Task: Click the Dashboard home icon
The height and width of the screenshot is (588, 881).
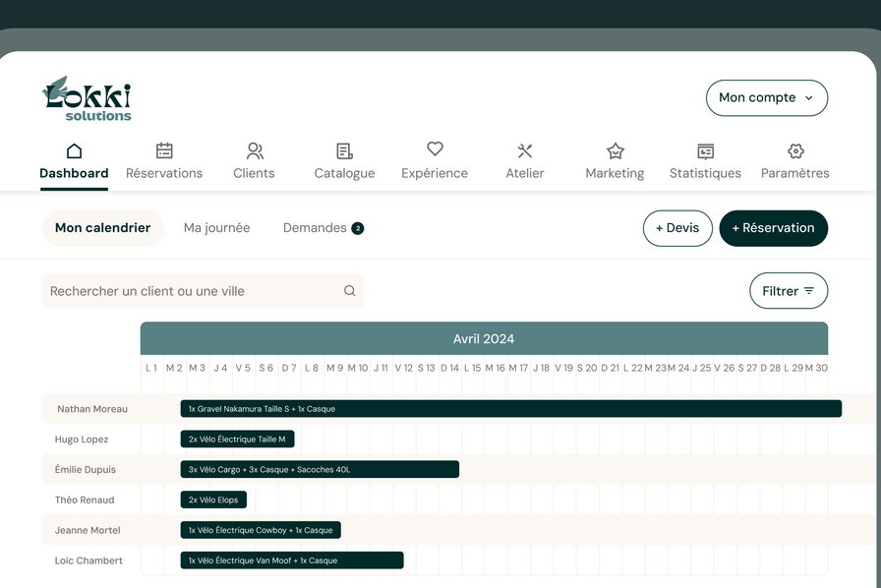Action: point(74,150)
